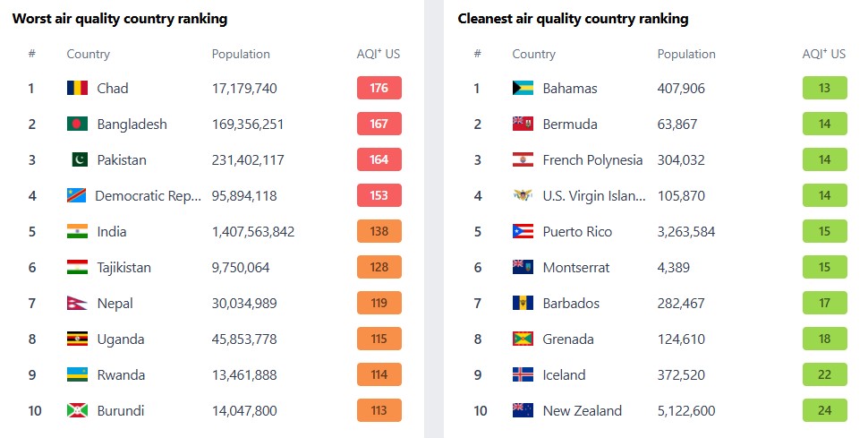Open the New Zealand country link
The image size is (868, 438).
coord(583,411)
